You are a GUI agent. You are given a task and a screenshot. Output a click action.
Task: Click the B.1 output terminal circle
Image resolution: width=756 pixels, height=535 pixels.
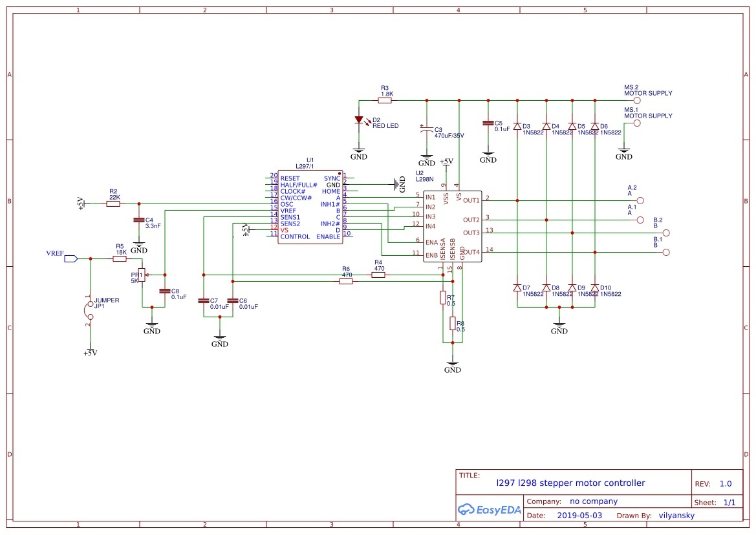click(x=666, y=252)
